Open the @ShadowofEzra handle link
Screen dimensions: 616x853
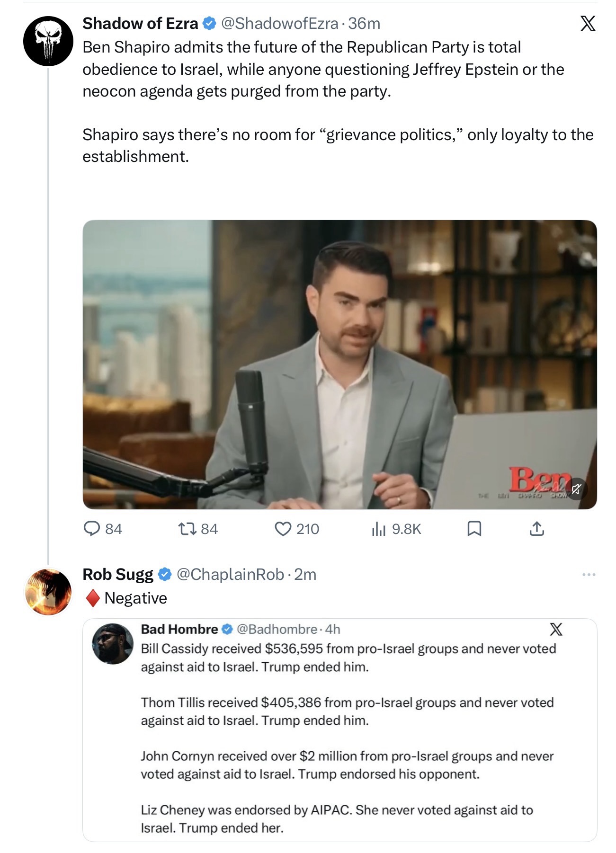280,23
